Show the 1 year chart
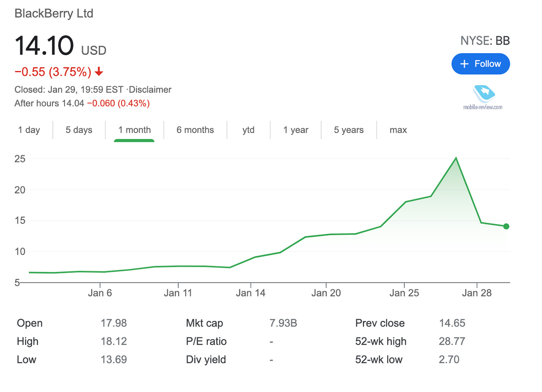This screenshot has height=392, width=542. (296, 130)
